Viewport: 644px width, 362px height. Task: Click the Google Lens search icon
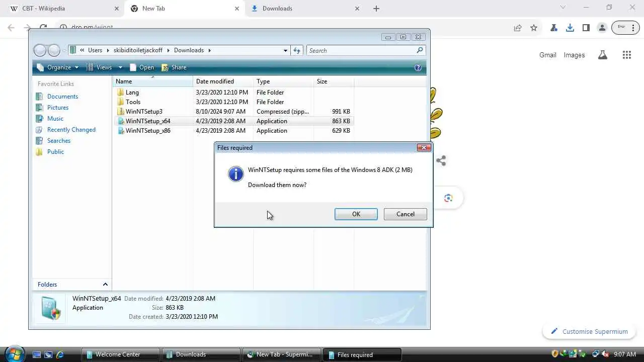point(448,198)
